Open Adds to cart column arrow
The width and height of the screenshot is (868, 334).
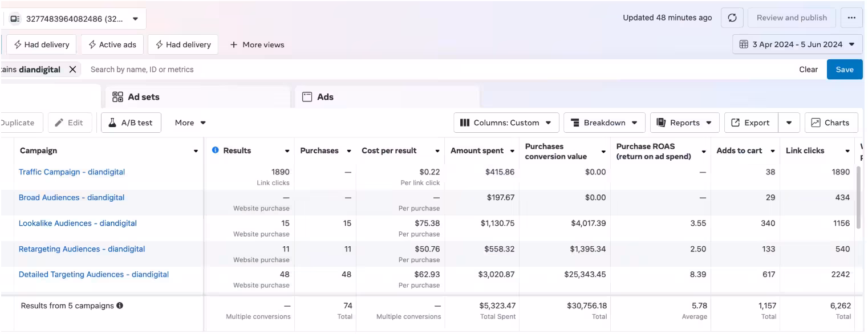click(773, 151)
